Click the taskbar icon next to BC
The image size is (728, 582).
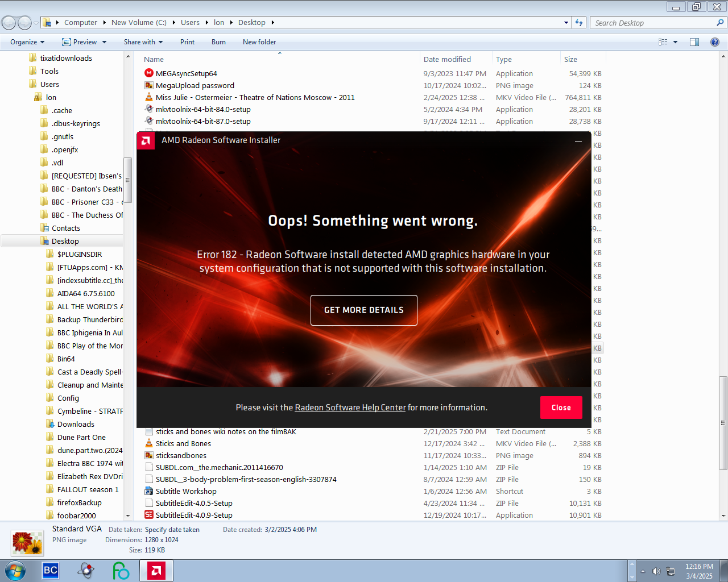tap(86, 571)
